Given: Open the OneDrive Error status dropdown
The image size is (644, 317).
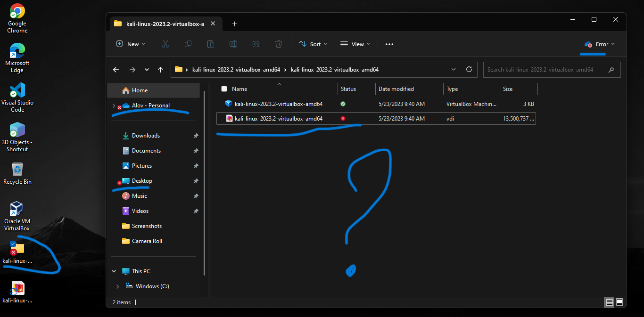Looking at the screenshot, I should [600, 44].
